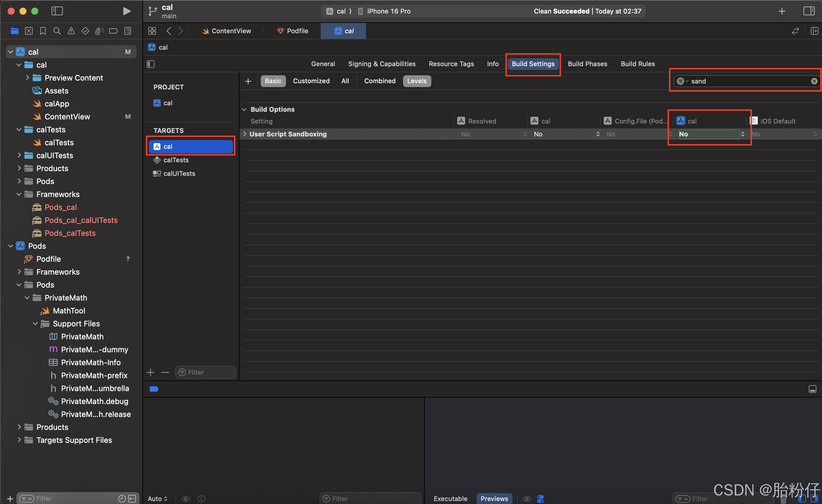Expand Targets Support Files folder

coord(19,440)
